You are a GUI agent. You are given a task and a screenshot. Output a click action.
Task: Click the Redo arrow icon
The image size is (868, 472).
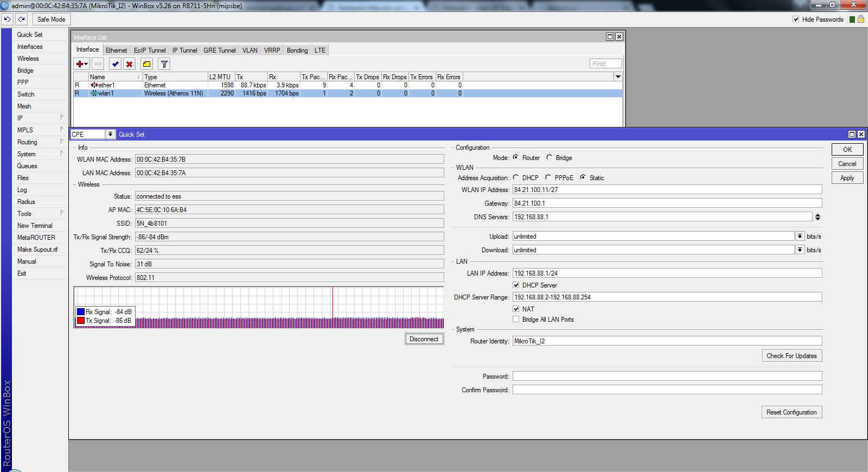pos(22,19)
